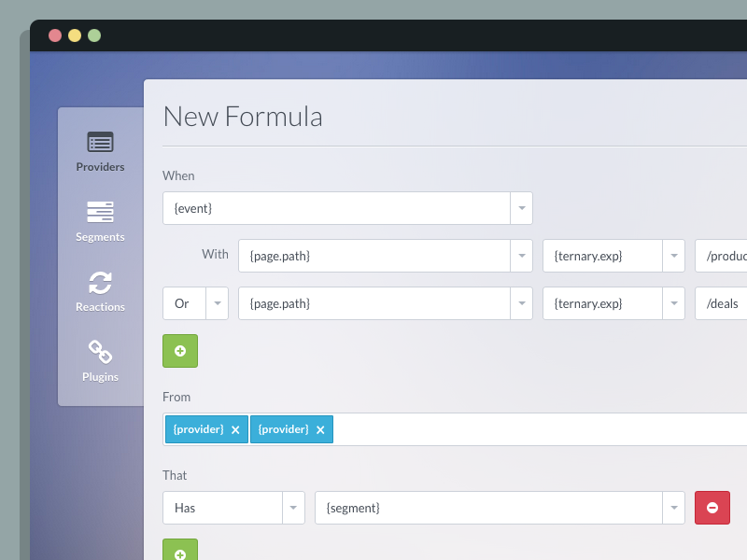Open the Or-row {ternary.exp} dropdown arrow
The width and height of the screenshot is (747, 560).
pos(673,303)
